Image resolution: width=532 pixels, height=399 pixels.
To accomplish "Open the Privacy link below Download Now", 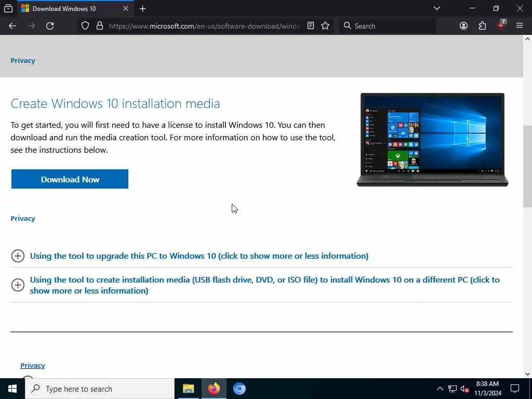I will coord(23,218).
